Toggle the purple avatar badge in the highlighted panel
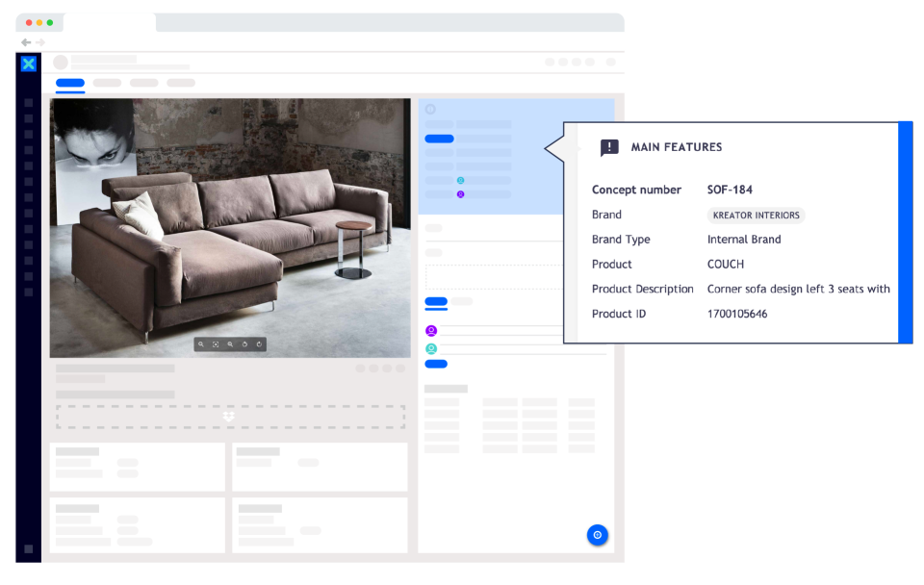This screenshot has width=924, height=585. [460, 194]
